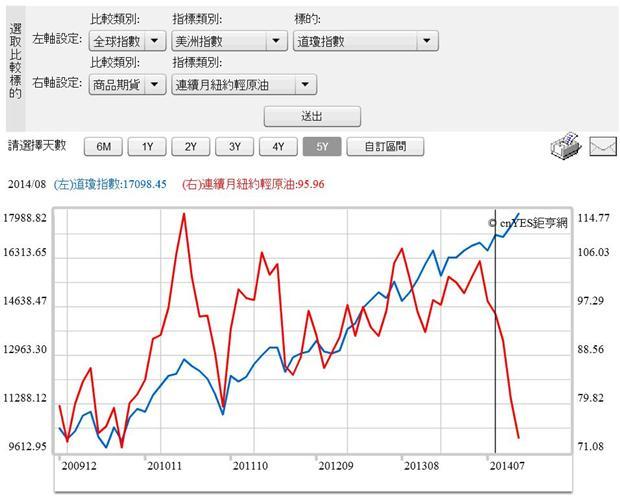Click the vertical black cursor line in chart
This screenshot has width=620, height=496.
coord(495,331)
